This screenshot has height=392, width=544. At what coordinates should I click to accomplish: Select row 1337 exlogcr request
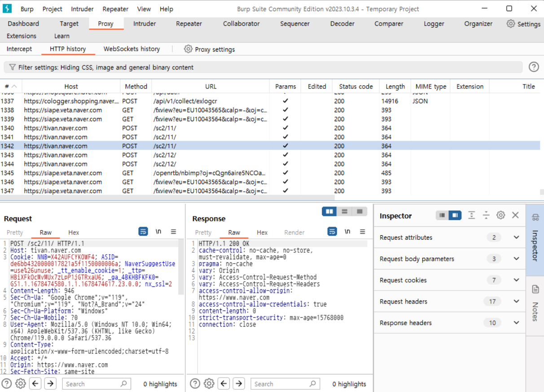click(x=270, y=101)
